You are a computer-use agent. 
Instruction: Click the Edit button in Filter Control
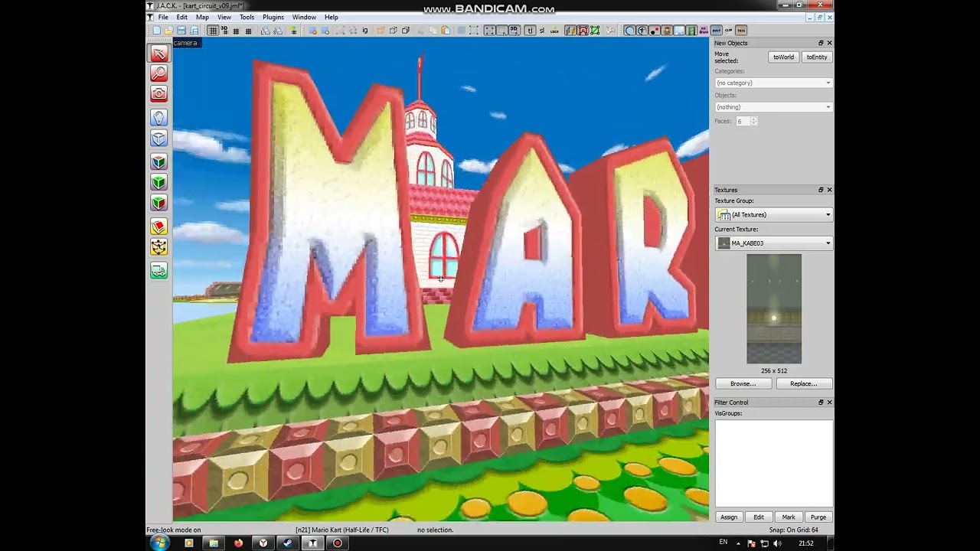(x=759, y=517)
